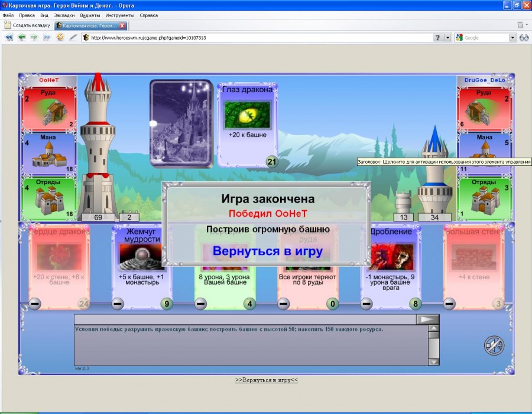The height and width of the screenshot is (414, 532).
Task: Click the chat scrollbar up arrow
Action: pyautogui.click(x=434, y=328)
